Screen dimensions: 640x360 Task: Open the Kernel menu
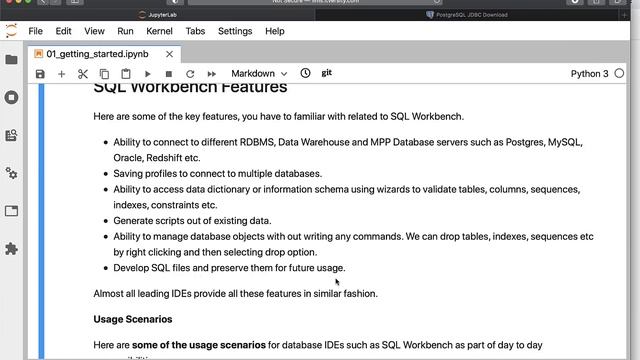[x=159, y=31]
